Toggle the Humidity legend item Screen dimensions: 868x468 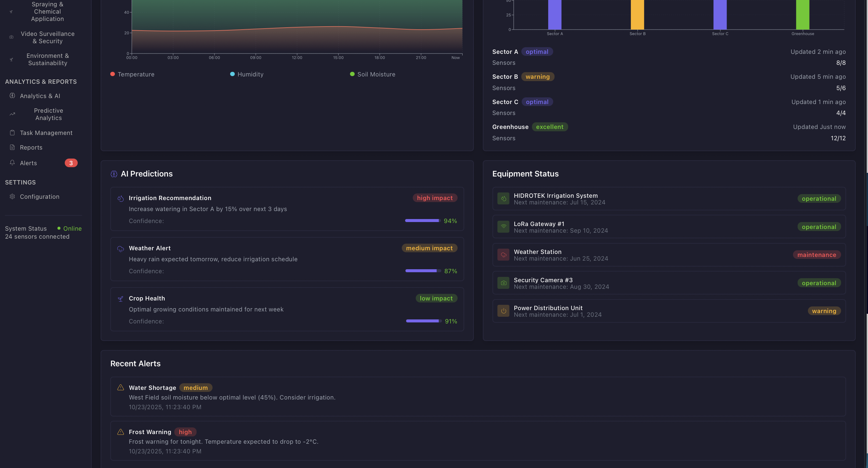point(247,74)
